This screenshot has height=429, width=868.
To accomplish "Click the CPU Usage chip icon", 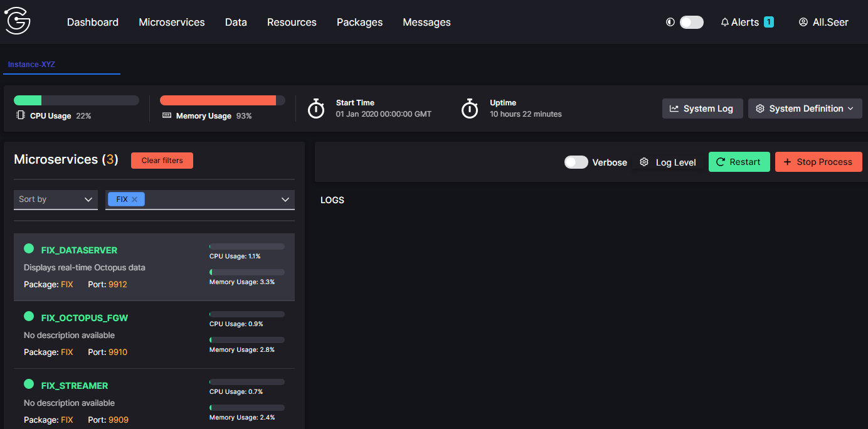I will (21, 115).
